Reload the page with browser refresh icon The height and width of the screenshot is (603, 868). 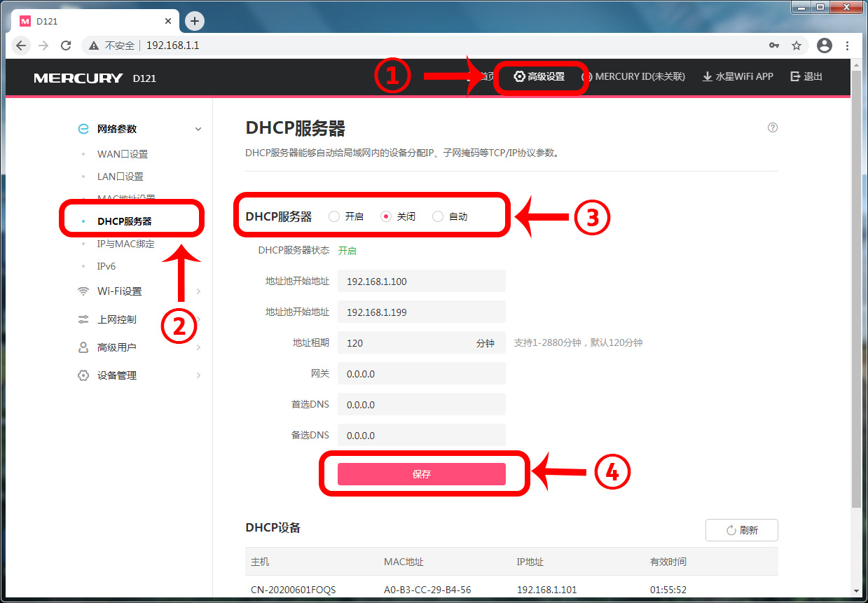tap(66, 46)
